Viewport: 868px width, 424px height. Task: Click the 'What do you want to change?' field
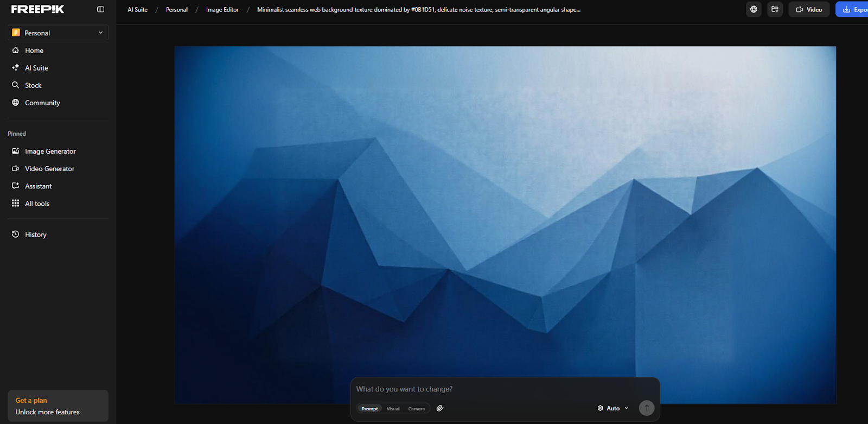click(505, 389)
